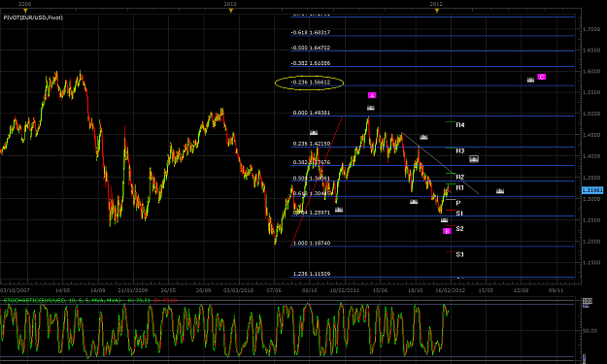Click the 1.000 1.18740 Fibonacci label

312,243
